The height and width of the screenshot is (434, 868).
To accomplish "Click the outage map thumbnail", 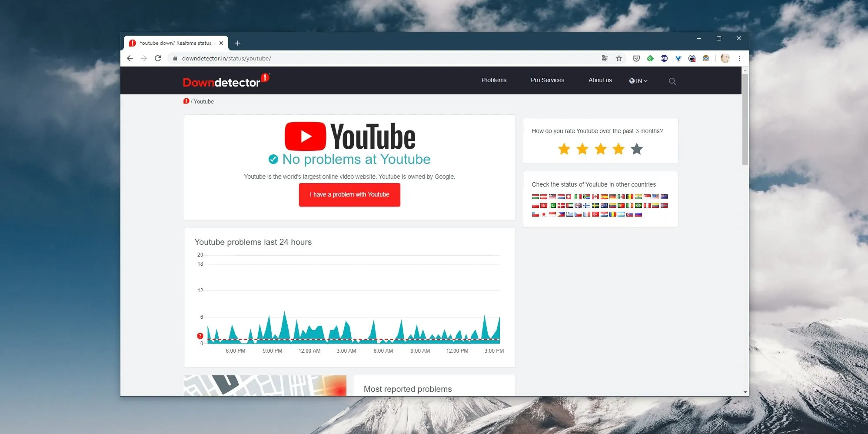I will tap(265, 386).
